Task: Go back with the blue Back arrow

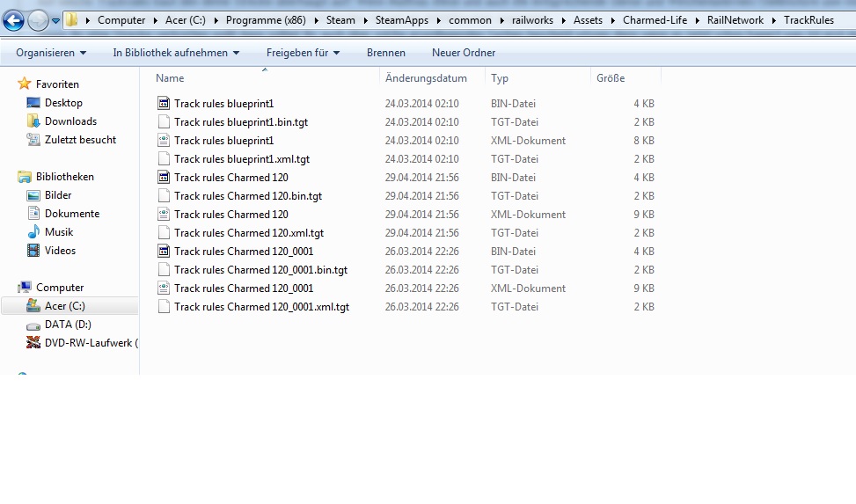Action: coord(14,21)
